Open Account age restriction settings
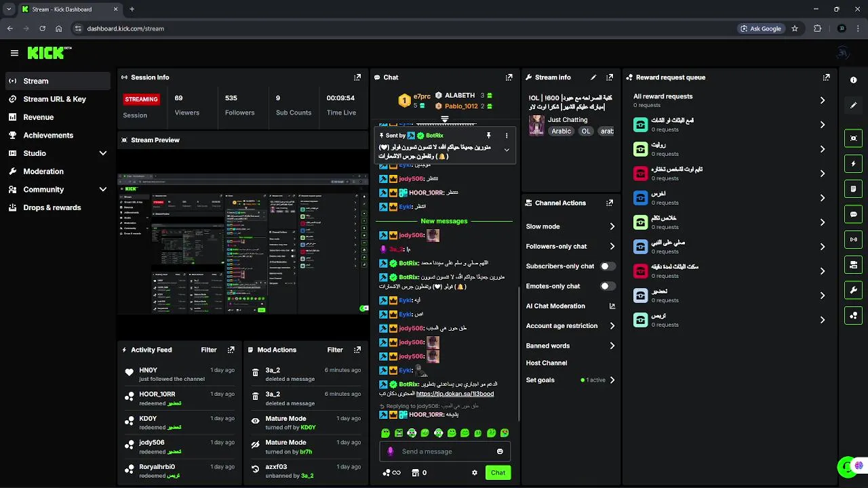 [x=571, y=326]
